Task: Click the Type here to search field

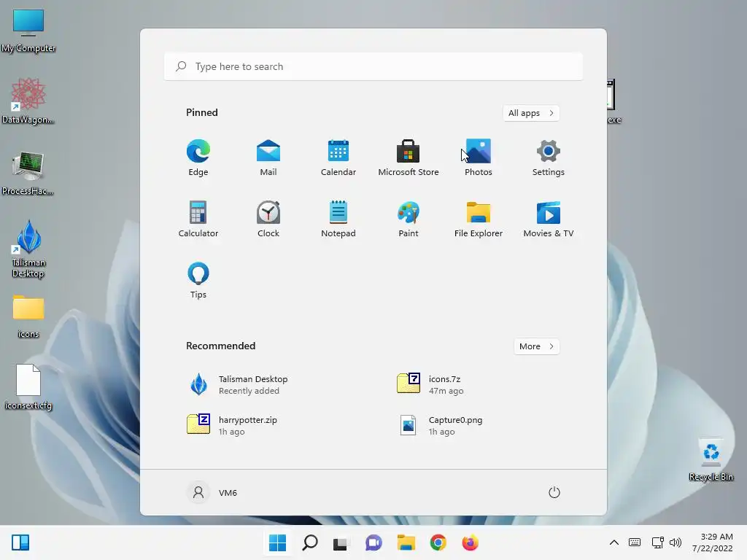Action: point(373,66)
